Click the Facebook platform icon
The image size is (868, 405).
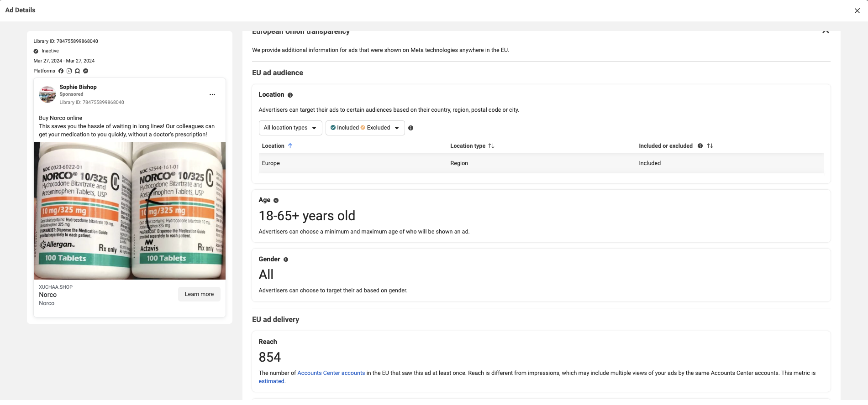(x=61, y=71)
